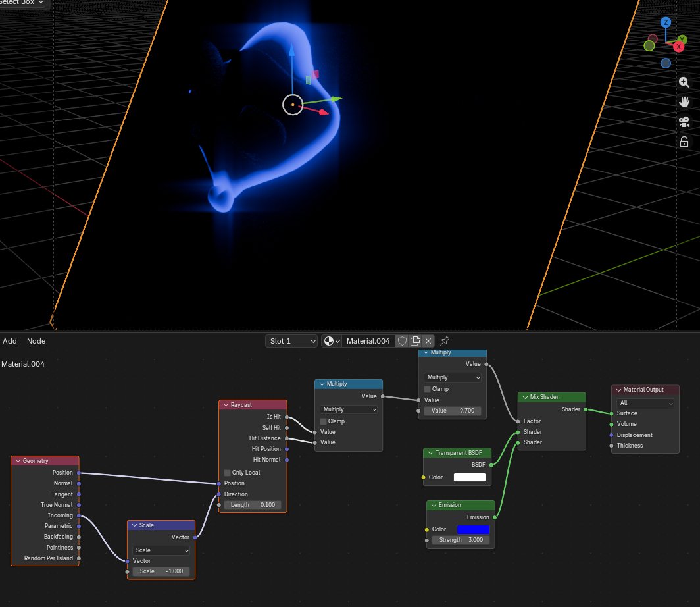Click the zoom magnifier icon in viewport

point(684,82)
